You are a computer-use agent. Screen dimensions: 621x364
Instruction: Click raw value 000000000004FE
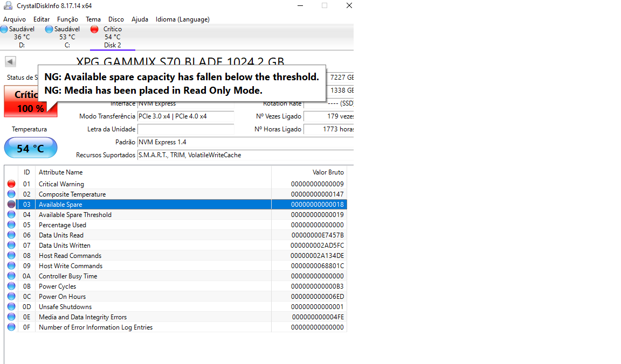point(318,317)
